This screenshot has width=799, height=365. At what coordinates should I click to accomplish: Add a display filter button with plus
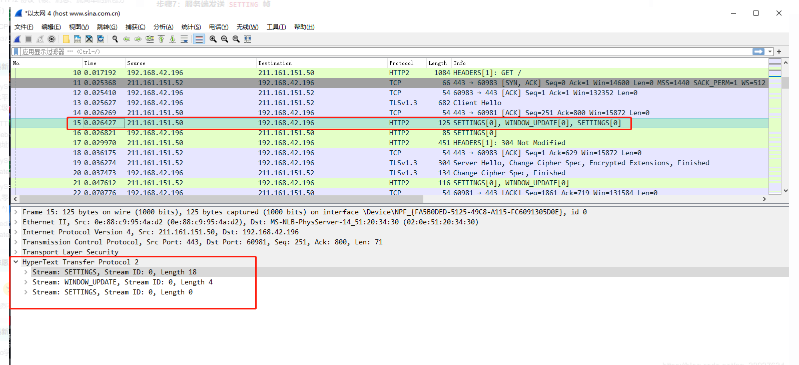coord(779,51)
